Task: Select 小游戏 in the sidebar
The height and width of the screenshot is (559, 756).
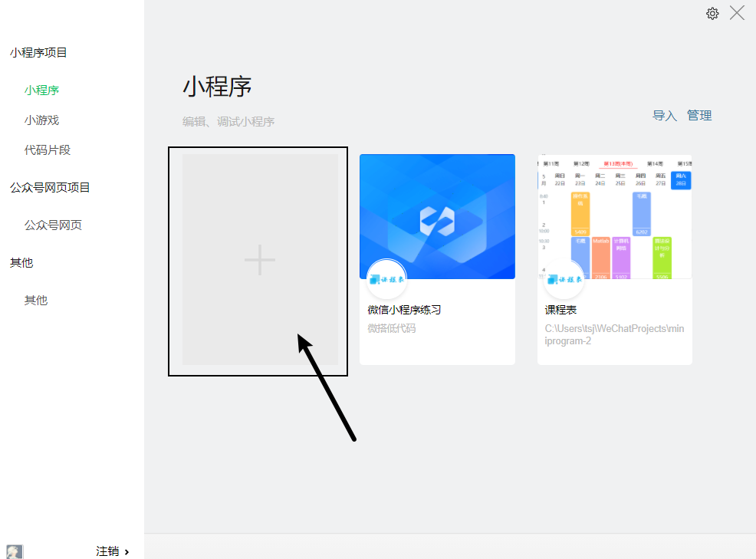Action: point(42,120)
